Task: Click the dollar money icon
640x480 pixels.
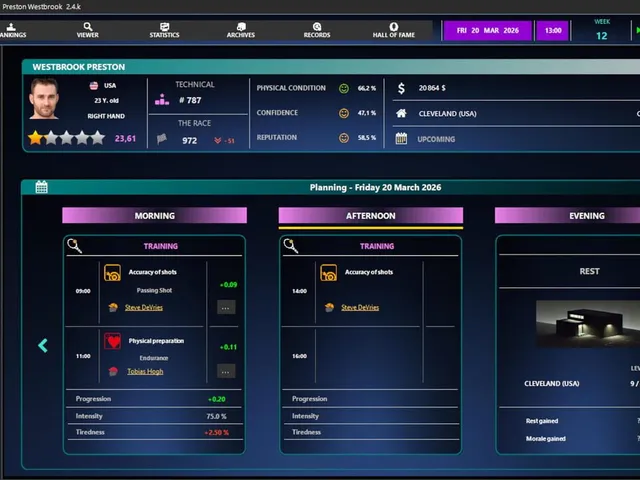Action: 402,88
